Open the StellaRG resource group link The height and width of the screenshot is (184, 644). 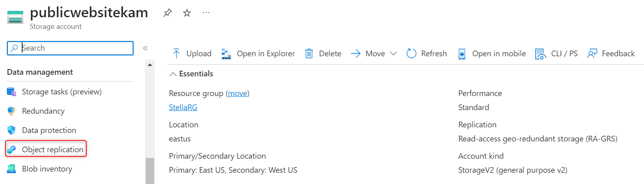(183, 107)
